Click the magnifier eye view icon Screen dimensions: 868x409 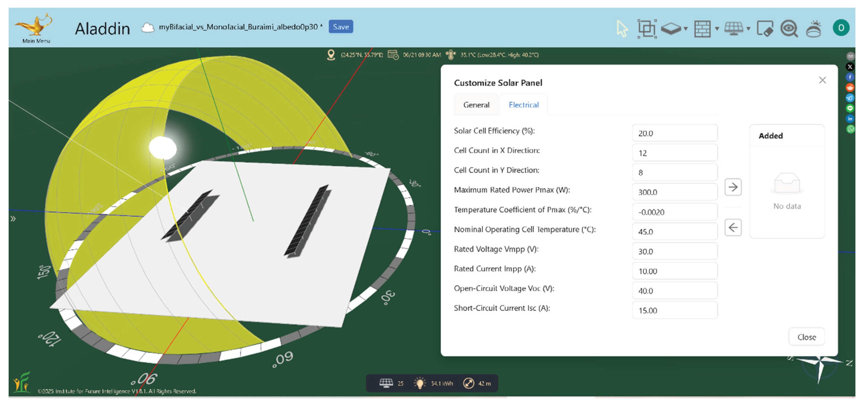(x=789, y=28)
